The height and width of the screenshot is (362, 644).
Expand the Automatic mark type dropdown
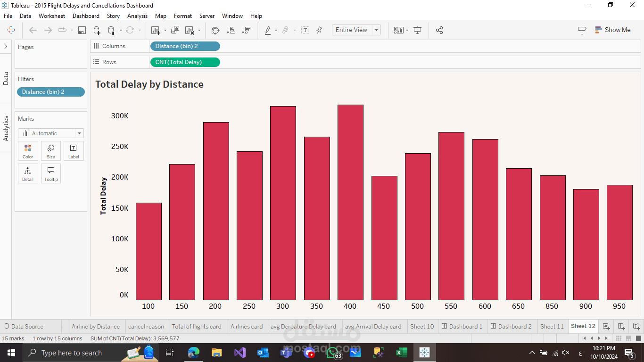(51, 133)
